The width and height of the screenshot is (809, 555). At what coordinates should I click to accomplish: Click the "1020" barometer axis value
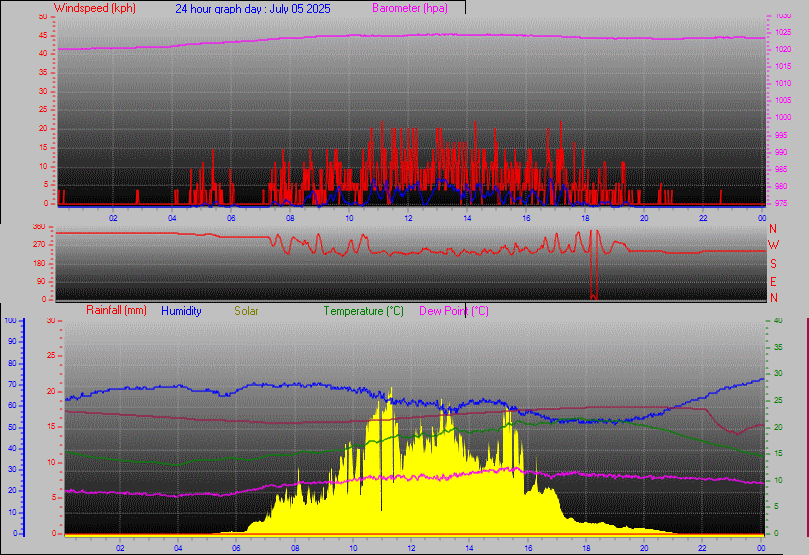pos(783,50)
